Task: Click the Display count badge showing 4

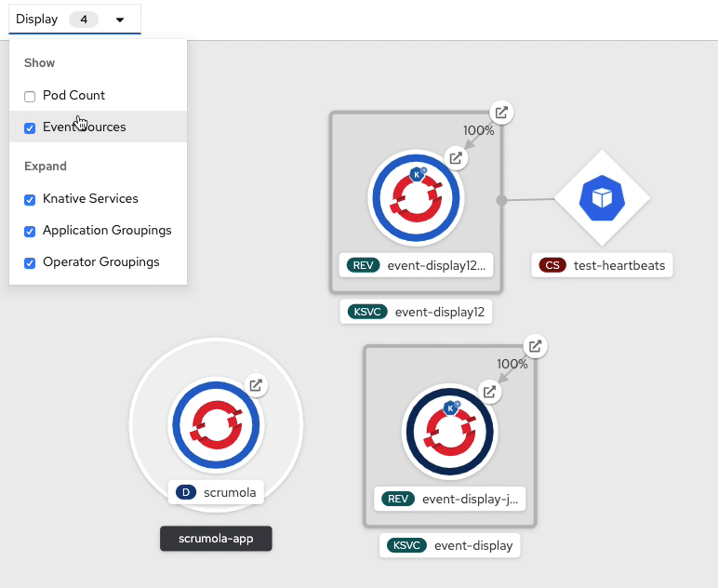Action: 84,20
